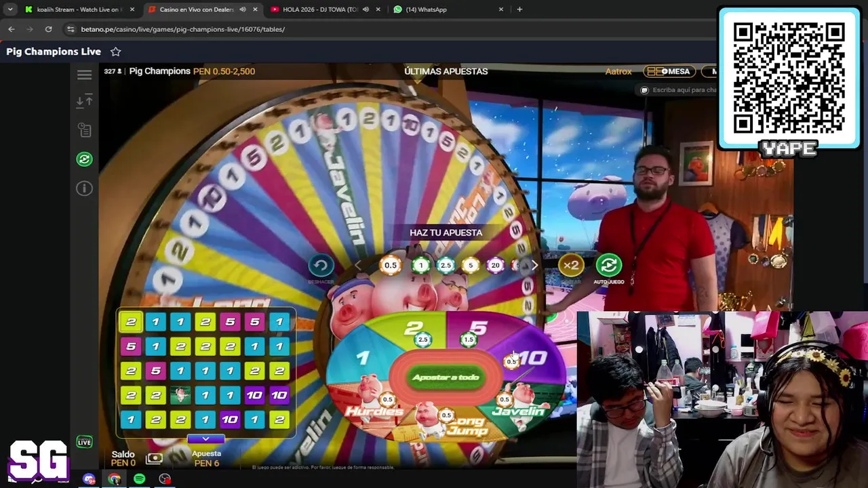Open a new browser tab
Screen dimensions: 868x488
[x=519, y=9]
